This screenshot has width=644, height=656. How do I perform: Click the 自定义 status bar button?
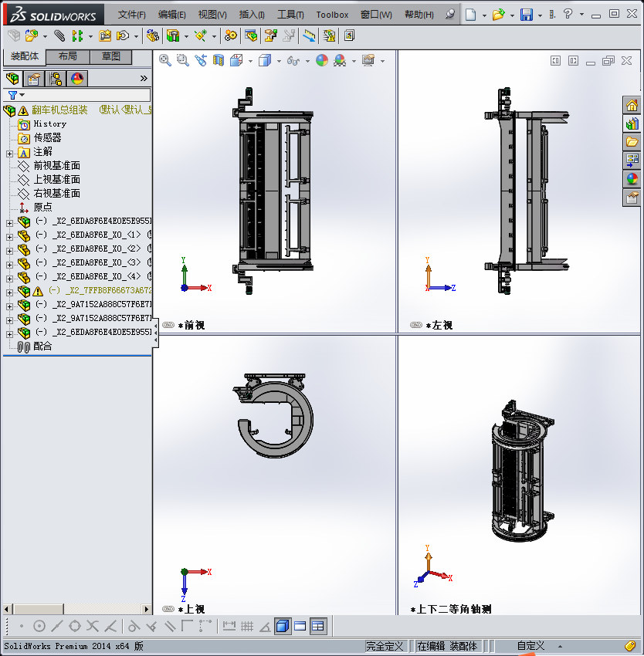pyautogui.click(x=531, y=647)
